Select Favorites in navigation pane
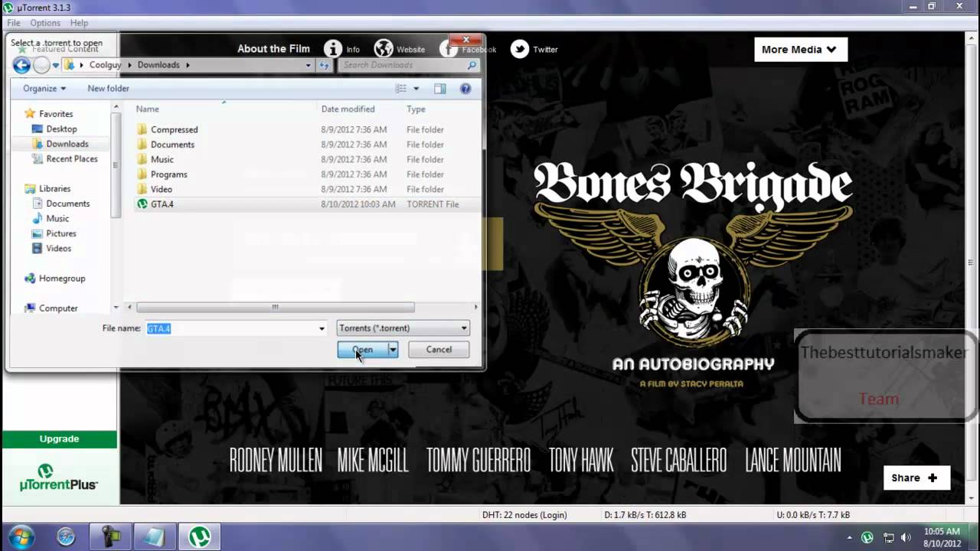The height and width of the screenshot is (551, 980). pyautogui.click(x=55, y=114)
